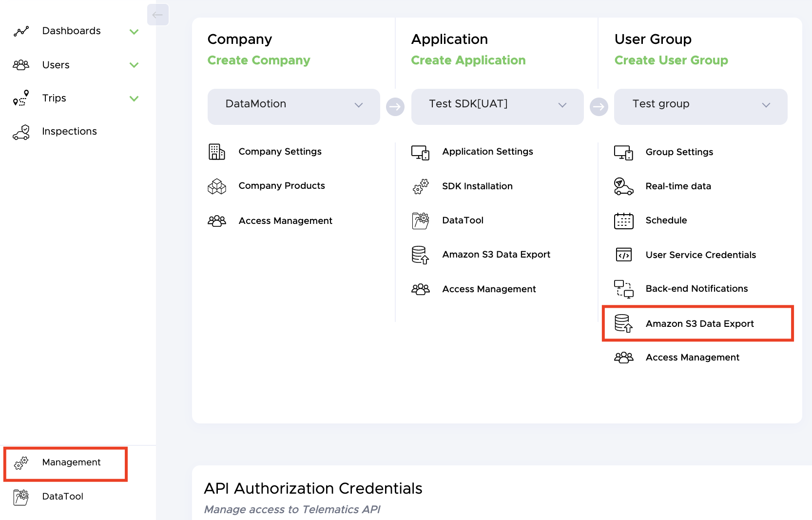The width and height of the screenshot is (812, 520).
Task: Open DataTool in the sidebar
Action: (62, 496)
